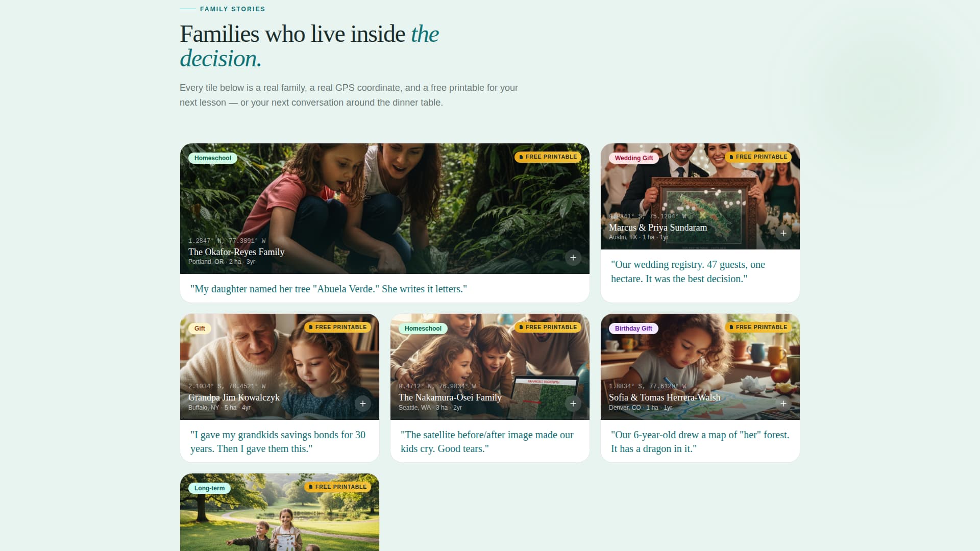Expand the Sofia & Tomas Herrera-Walsh card

[783, 403]
